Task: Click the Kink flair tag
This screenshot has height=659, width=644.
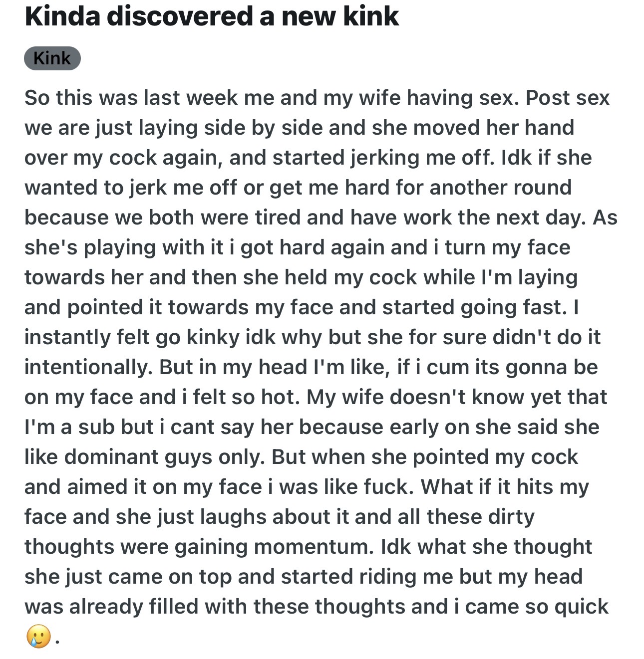Action: [x=52, y=58]
